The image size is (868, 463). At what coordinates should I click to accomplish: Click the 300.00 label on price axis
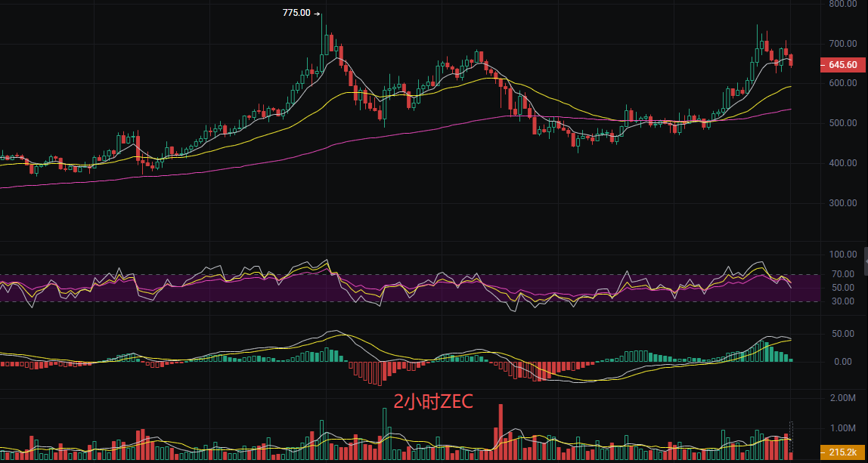pos(842,203)
